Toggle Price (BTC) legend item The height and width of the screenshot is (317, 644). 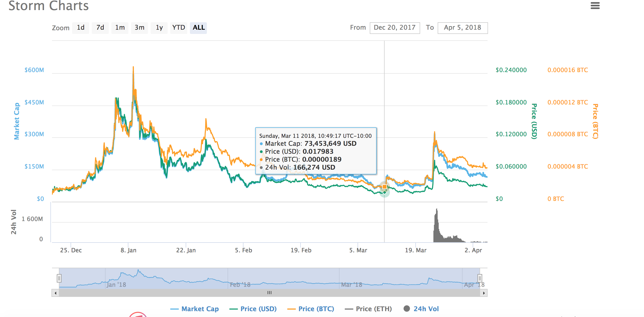click(x=316, y=309)
